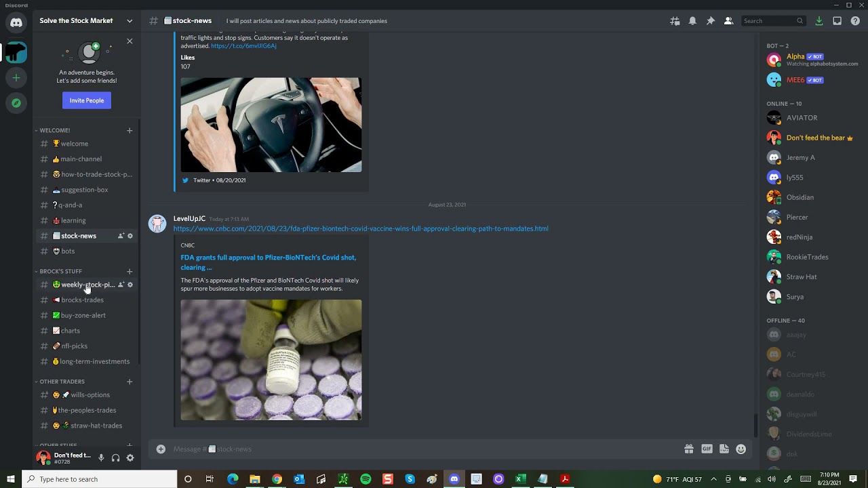The height and width of the screenshot is (488, 868).
Task: Open the Threads icon in channel header
Action: (675, 21)
